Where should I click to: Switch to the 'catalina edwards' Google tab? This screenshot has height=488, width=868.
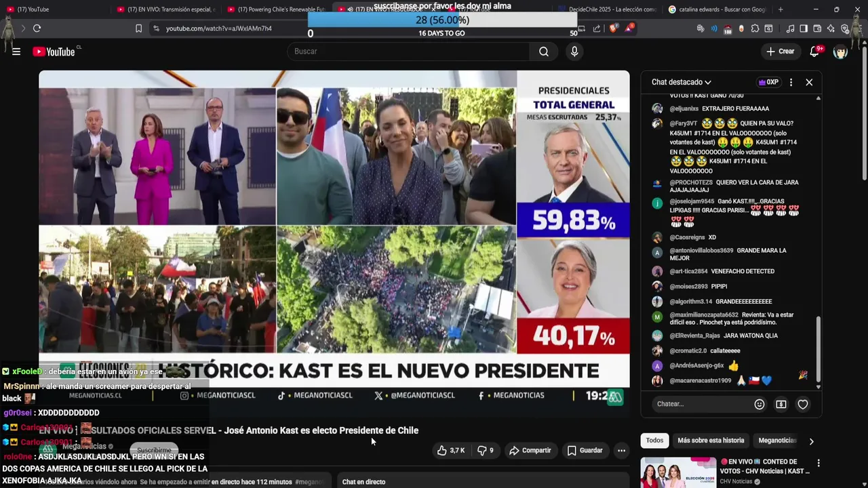pyautogui.click(x=717, y=9)
